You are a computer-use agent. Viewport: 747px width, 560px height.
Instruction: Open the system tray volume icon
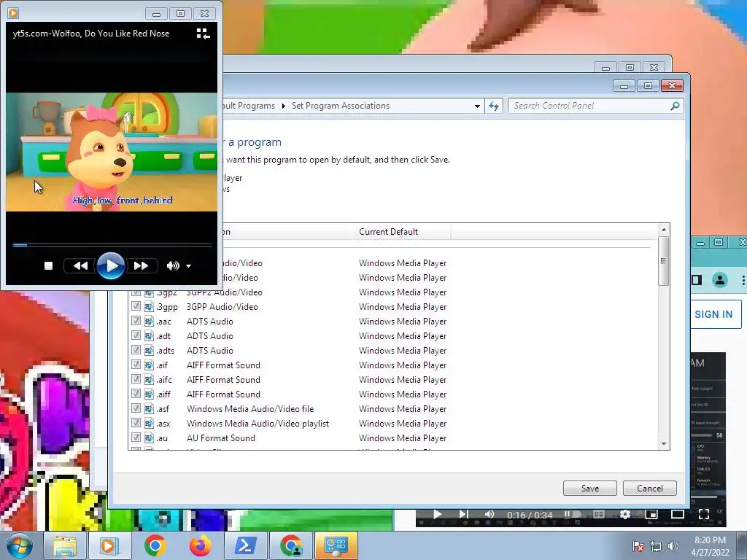673,546
